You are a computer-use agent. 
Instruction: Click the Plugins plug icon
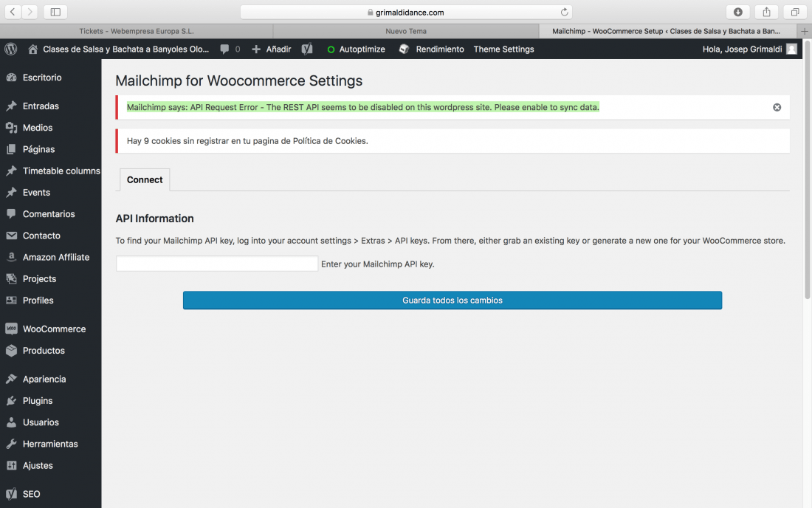(11, 401)
